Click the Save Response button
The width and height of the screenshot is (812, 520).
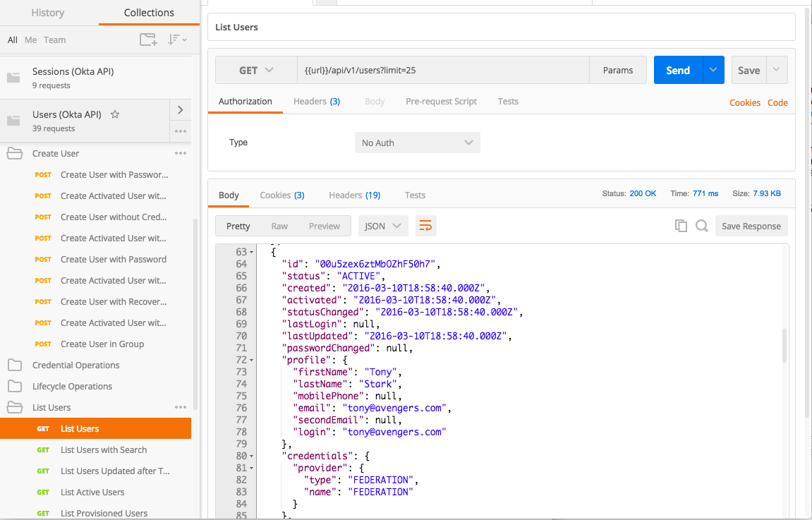751,226
